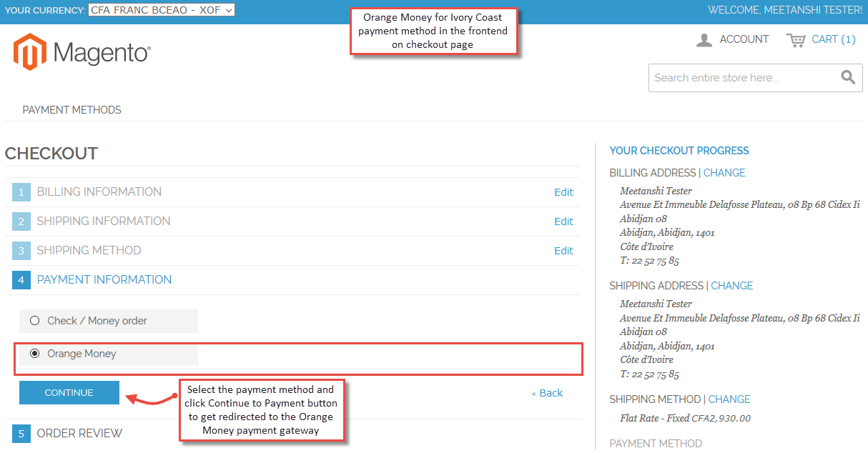Select Orange Money radio button
The width and height of the screenshot is (868, 453).
[x=34, y=354]
